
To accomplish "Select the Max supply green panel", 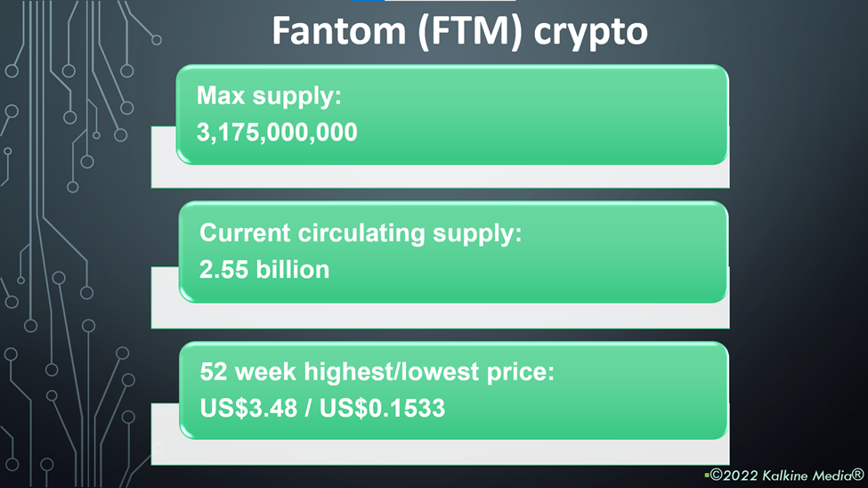I will tap(452, 115).
